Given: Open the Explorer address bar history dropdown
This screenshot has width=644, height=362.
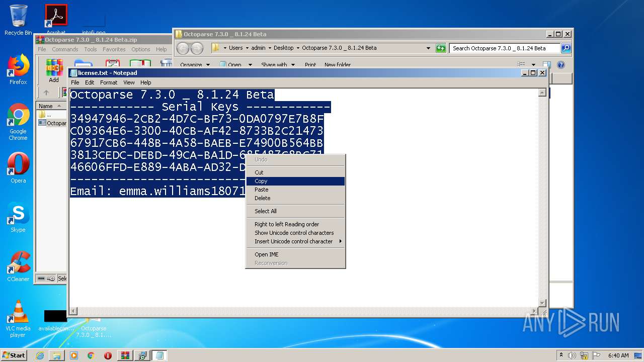Looking at the screenshot, I should point(428,48).
